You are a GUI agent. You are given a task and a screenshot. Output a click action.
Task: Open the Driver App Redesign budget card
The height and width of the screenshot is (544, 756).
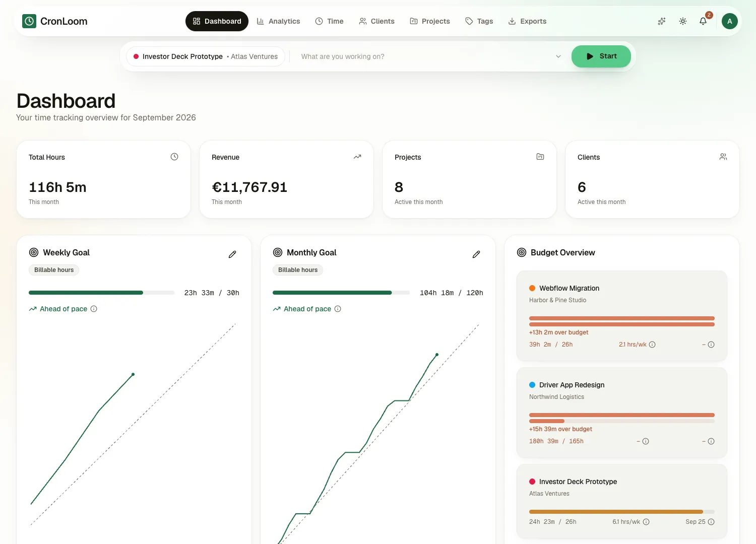click(622, 413)
